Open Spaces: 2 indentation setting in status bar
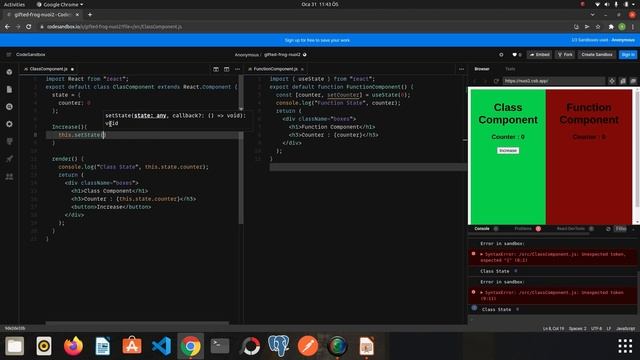 click(x=577, y=328)
